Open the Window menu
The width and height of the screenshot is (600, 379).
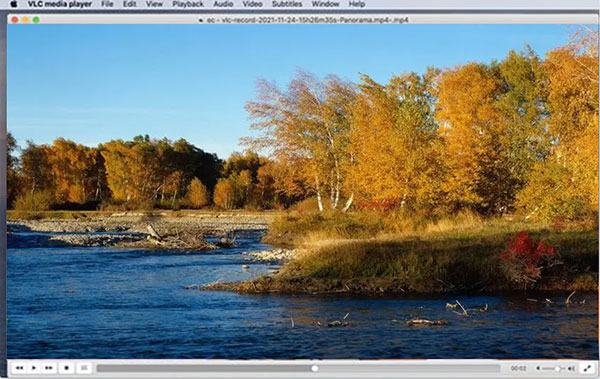click(x=325, y=4)
